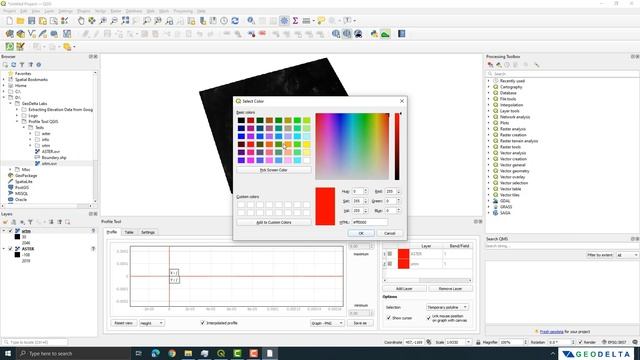This screenshot has height=360, width=640.
Task: Click the green Terrain Profile plugin icon
Action: 385,34
